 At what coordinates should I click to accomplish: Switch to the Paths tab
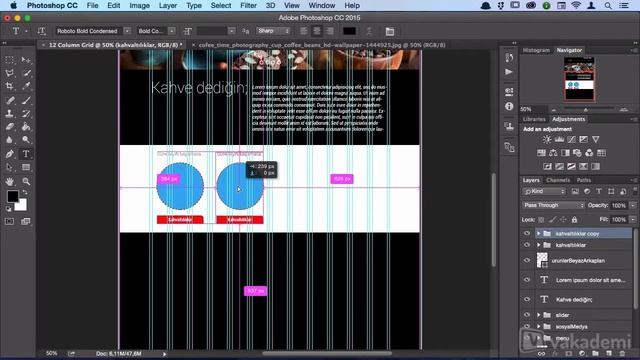coord(584,180)
